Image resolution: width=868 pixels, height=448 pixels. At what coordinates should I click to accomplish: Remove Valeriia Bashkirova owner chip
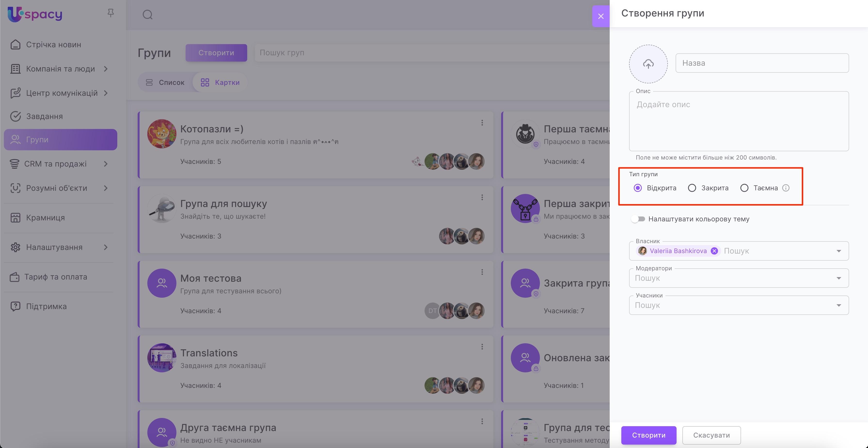pos(714,251)
